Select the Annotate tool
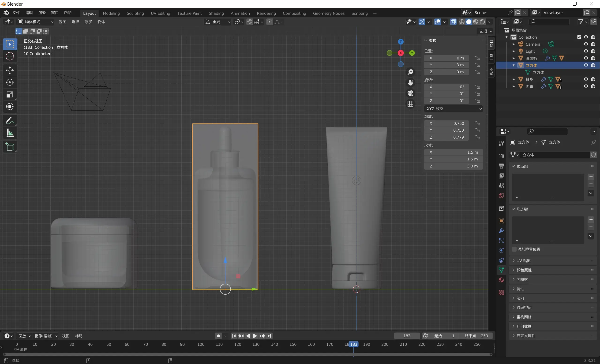The height and width of the screenshot is (364, 600). tap(10, 121)
